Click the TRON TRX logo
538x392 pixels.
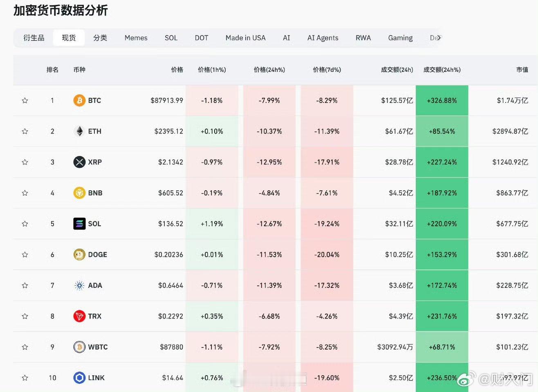79,316
